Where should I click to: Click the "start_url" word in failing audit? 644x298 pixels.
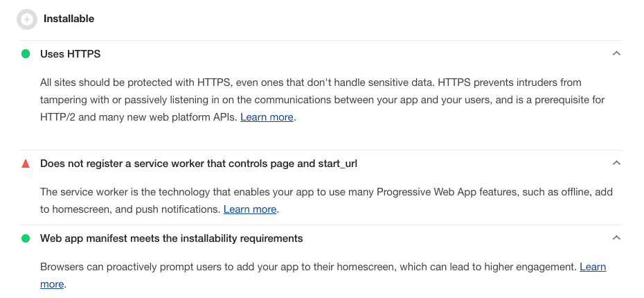[x=338, y=164]
